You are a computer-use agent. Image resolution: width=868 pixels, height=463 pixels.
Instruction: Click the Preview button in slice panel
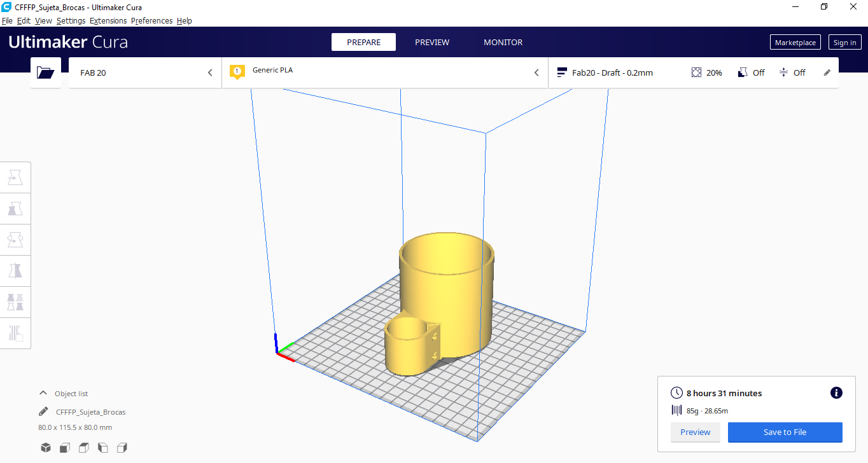click(695, 432)
